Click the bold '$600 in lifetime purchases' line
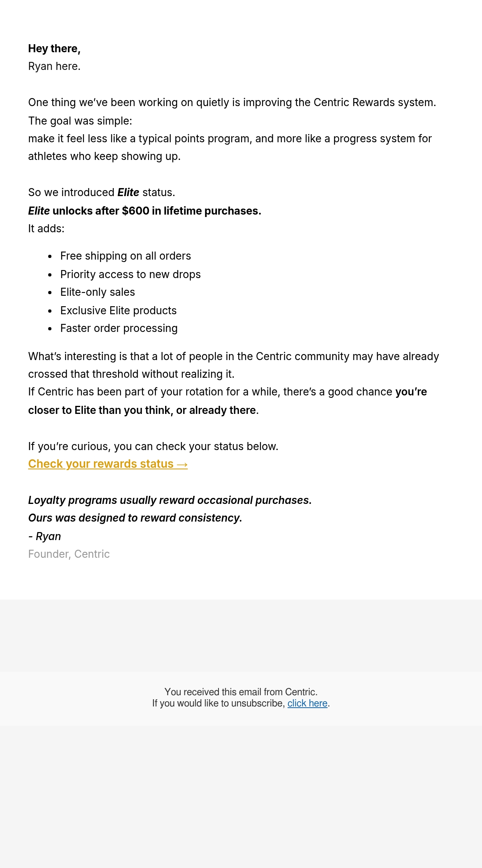The height and width of the screenshot is (868, 482). click(x=145, y=211)
